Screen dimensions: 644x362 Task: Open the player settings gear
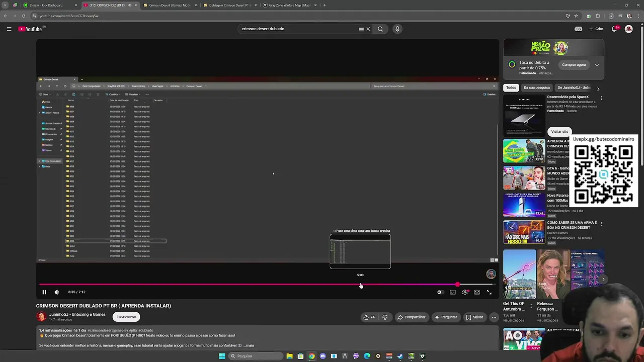pos(465,292)
